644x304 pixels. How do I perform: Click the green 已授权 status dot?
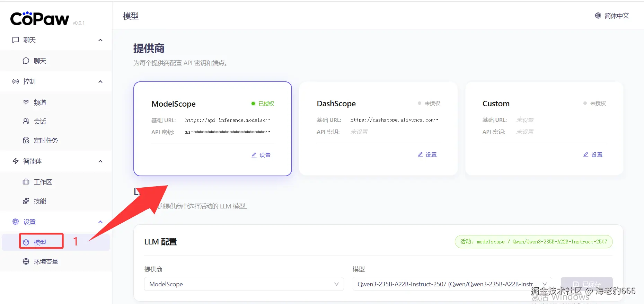pyautogui.click(x=253, y=104)
